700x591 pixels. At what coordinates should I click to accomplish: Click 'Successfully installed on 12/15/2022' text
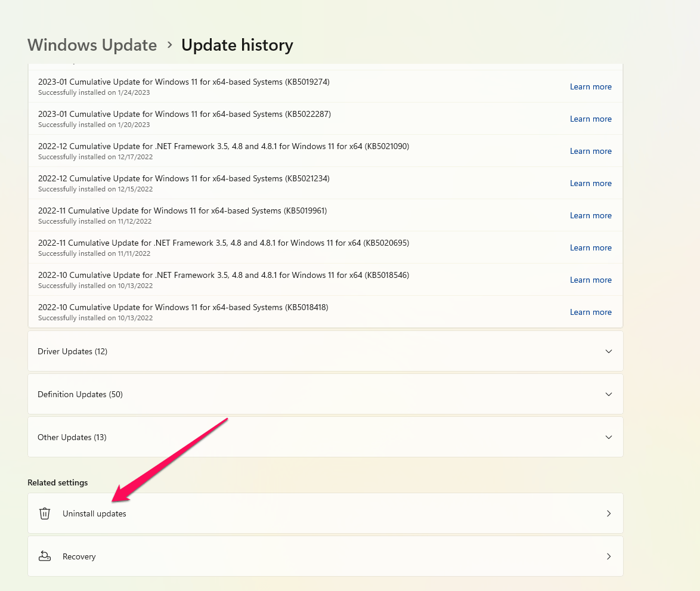95,189
